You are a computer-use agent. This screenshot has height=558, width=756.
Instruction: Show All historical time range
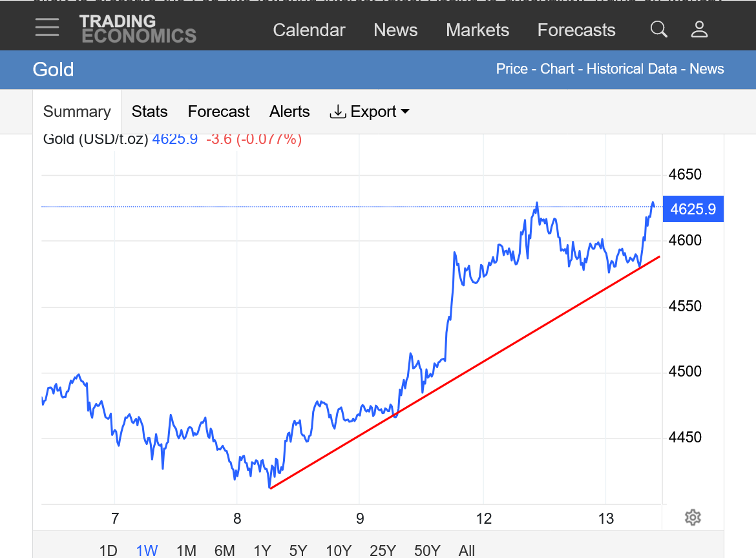tap(467, 550)
